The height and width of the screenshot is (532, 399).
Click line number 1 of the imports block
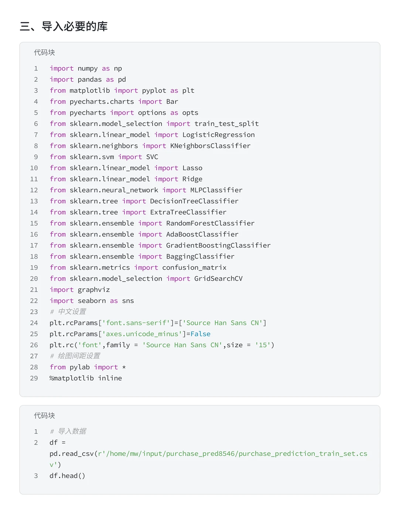36,68
